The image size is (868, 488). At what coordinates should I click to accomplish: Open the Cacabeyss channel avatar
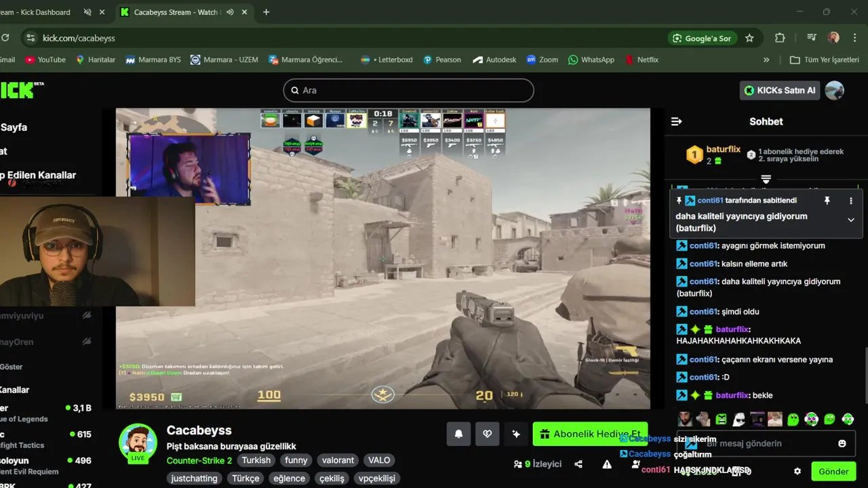138,443
